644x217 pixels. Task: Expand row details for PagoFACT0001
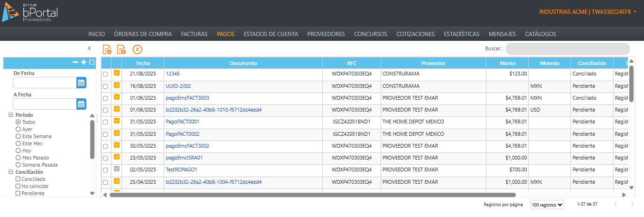(117, 121)
